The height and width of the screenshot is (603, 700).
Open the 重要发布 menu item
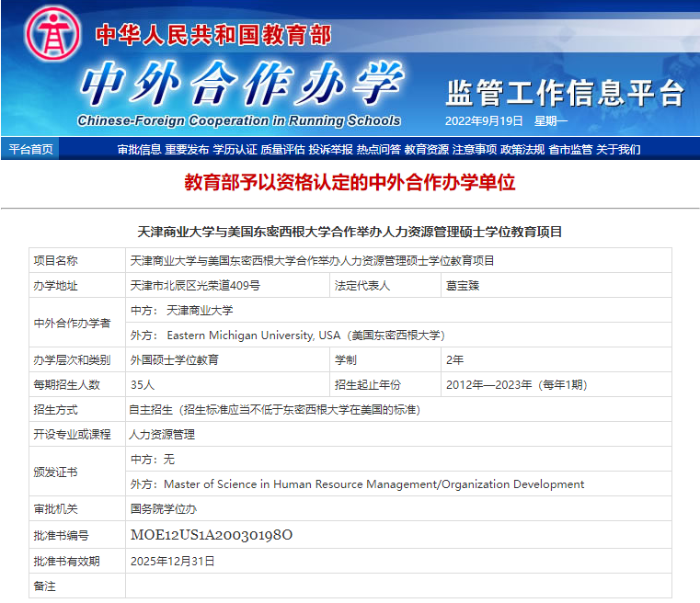click(x=187, y=150)
